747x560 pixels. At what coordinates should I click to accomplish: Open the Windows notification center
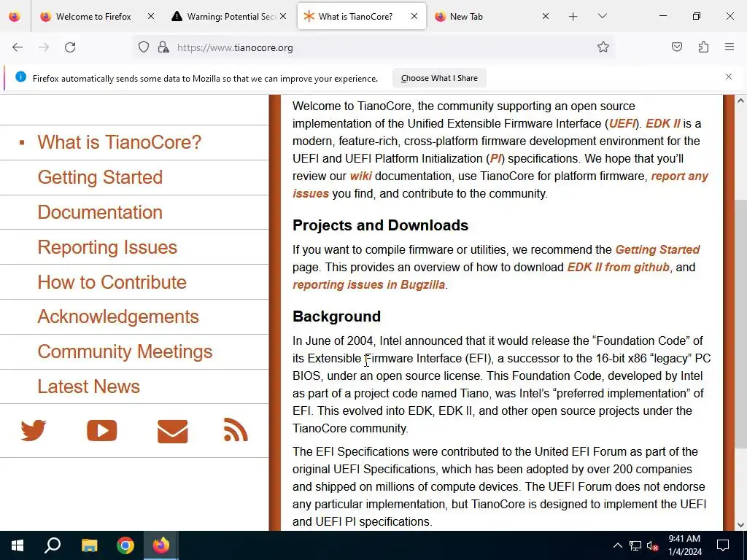[723, 545]
